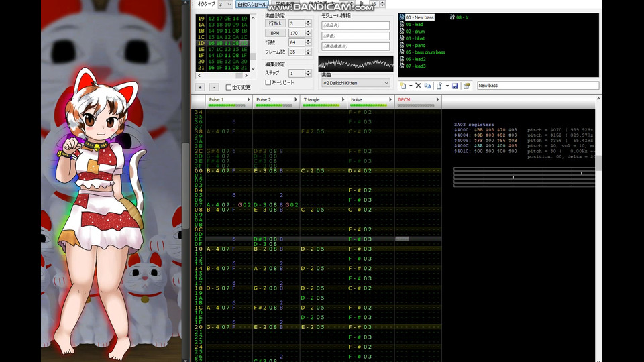Select instrument '01 - lead'
The height and width of the screenshot is (362, 644).
click(411, 25)
